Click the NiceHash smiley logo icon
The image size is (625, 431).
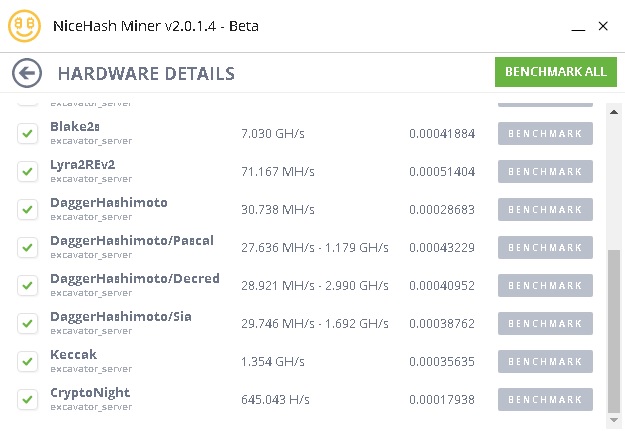pyautogui.click(x=24, y=26)
